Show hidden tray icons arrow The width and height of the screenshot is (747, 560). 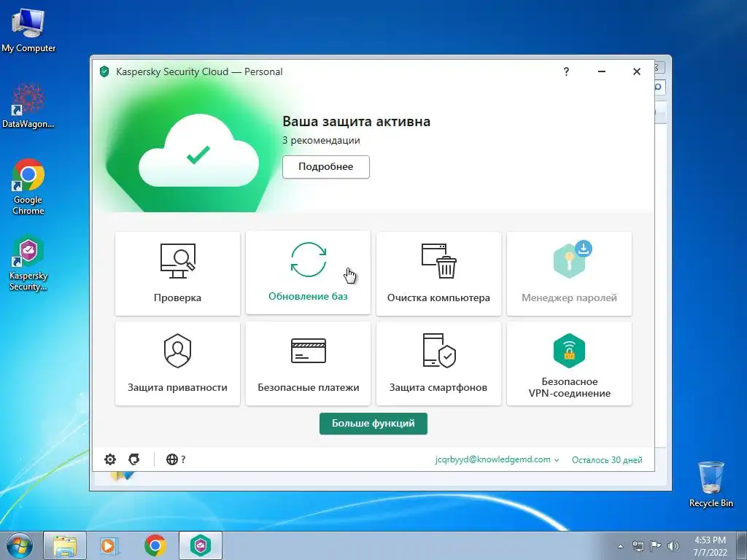(620, 546)
